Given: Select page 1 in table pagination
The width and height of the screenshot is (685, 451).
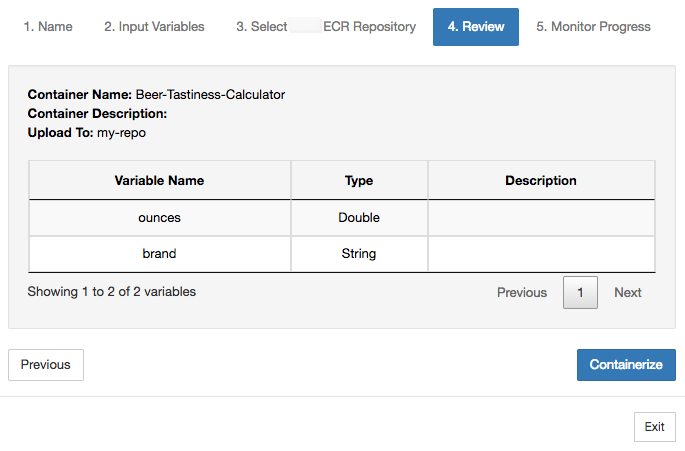Looking at the screenshot, I should point(581,293).
